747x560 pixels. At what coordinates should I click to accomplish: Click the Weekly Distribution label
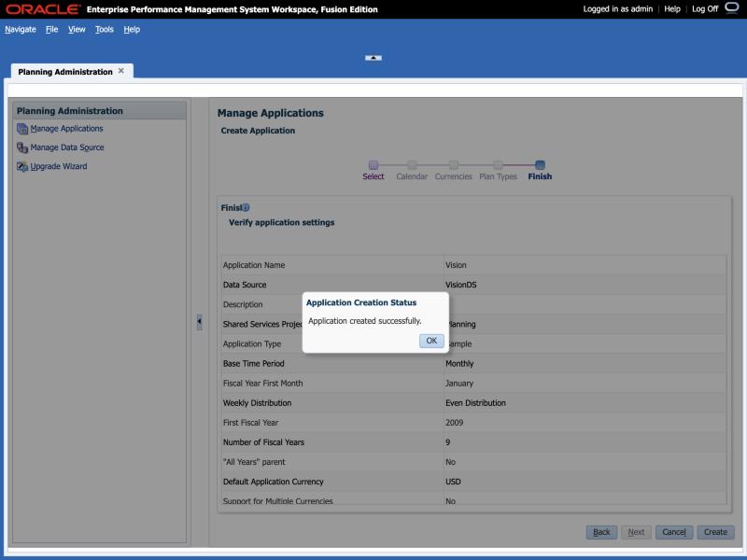click(257, 403)
